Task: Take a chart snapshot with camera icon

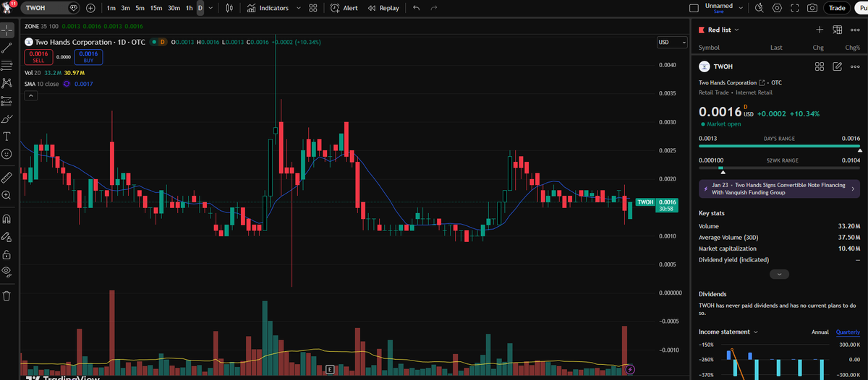Action: pyautogui.click(x=812, y=8)
